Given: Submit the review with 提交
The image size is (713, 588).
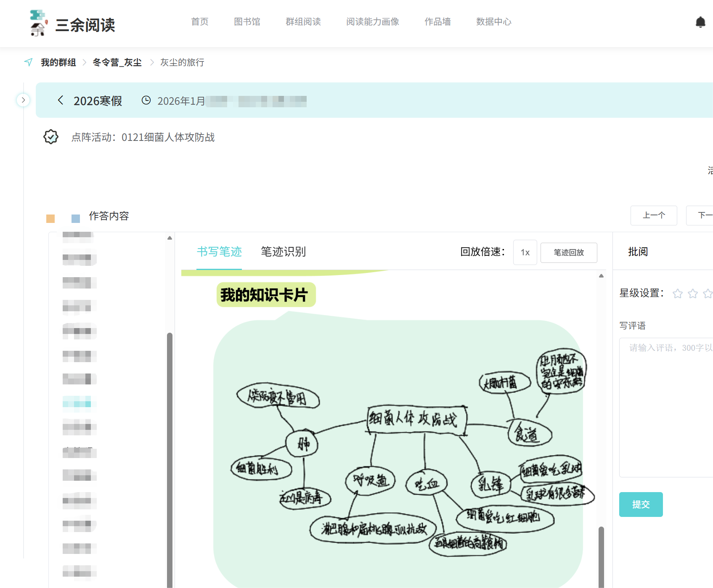Looking at the screenshot, I should click(641, 504).
